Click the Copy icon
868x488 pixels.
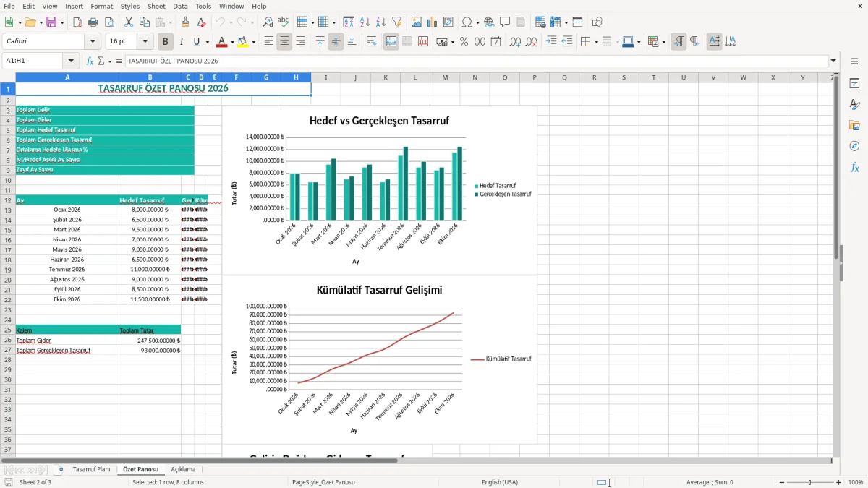(144, 22)
